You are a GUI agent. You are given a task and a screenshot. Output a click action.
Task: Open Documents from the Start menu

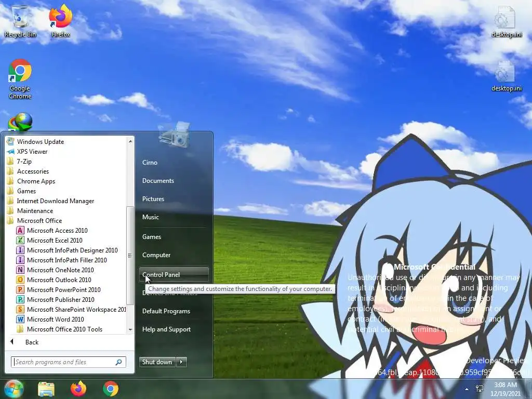158,181
